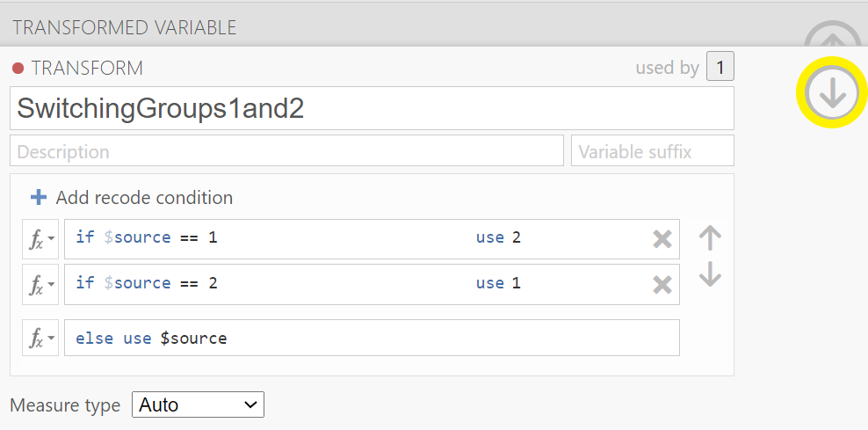Move recode condition down with arrow
This screenshot has height=430, width=868.
[x=710, y=273]
